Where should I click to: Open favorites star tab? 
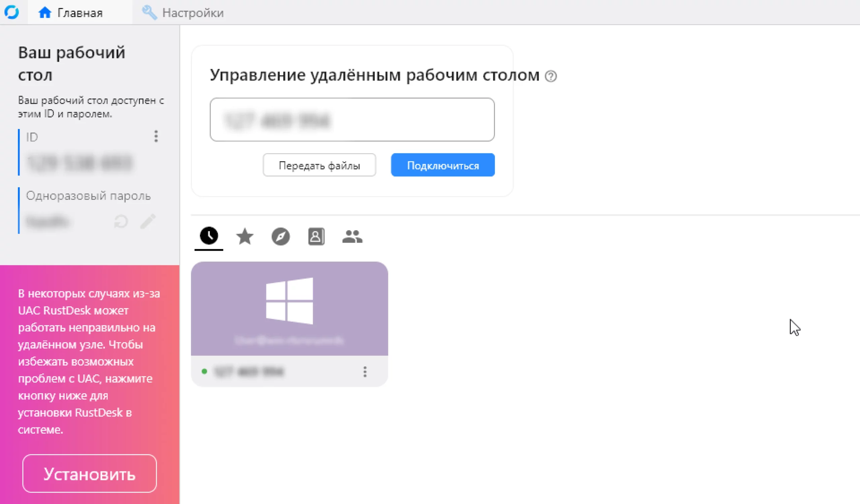(245, 237)
